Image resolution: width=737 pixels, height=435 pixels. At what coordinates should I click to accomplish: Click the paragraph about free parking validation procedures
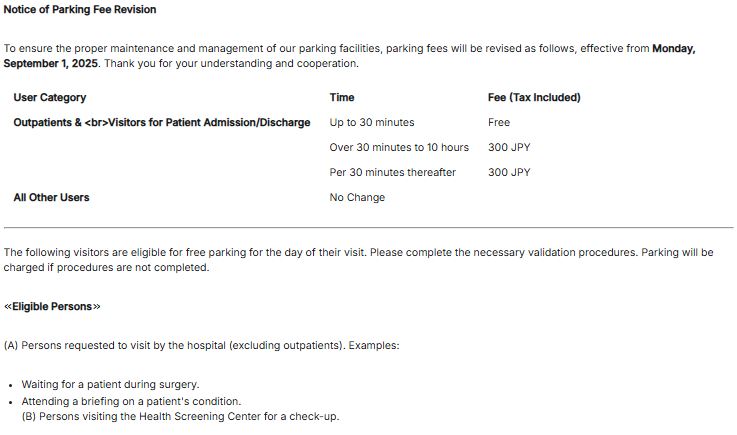coord(359,260)
